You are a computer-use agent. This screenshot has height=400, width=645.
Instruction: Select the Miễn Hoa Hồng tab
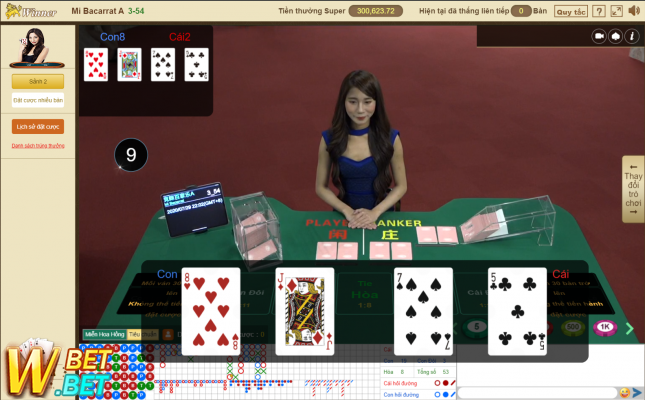(104, 334)
